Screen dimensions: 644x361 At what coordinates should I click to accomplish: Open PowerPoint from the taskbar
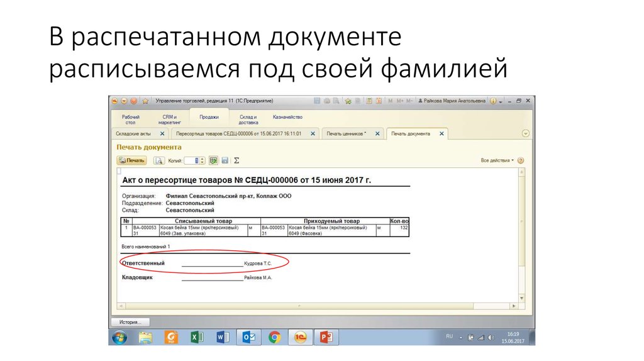(x=326, y=338)
